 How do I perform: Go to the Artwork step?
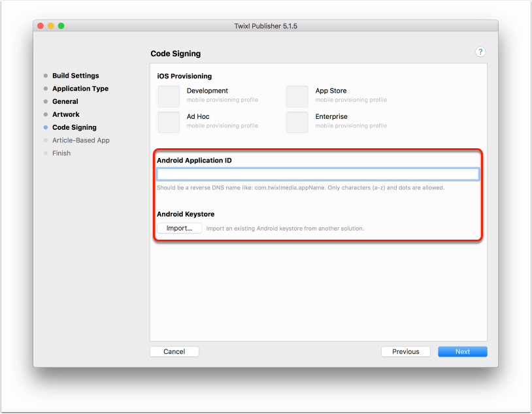[x=66, y=114]
